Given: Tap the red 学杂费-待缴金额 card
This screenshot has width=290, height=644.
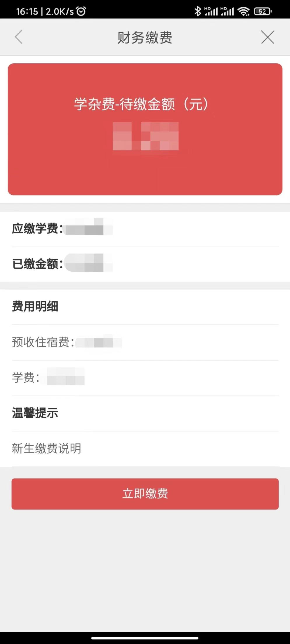Looking at the screenshot, I should click(x=145, y=129).
